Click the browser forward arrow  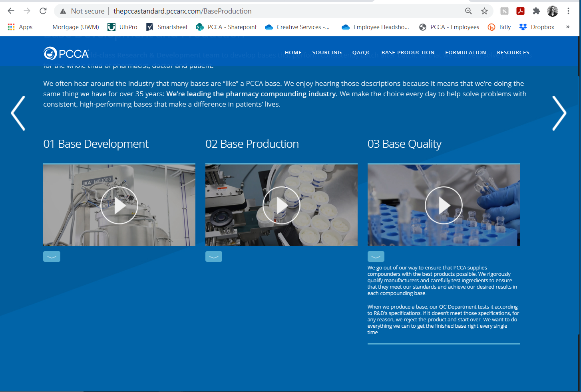coord(27,11)
